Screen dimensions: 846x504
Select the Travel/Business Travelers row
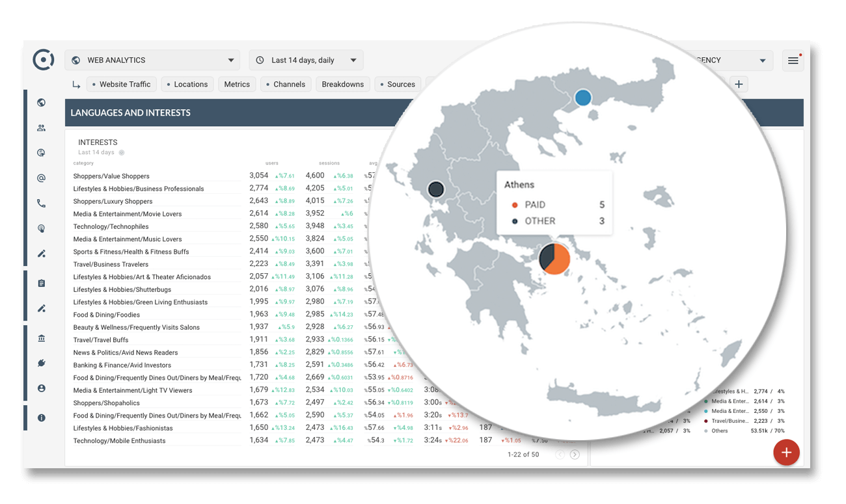click(x=111, y=265)
